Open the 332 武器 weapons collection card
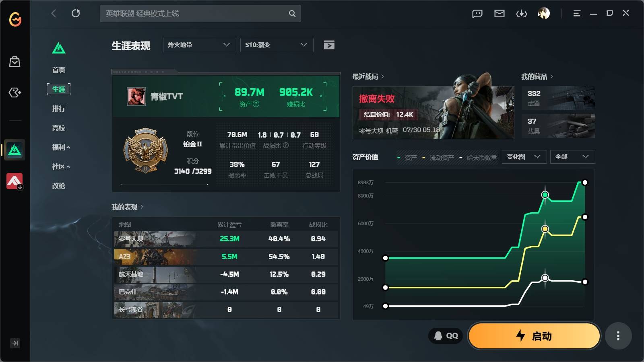Image resolution: width=644 pixels, height=362 pixels. tap(558, 98)
